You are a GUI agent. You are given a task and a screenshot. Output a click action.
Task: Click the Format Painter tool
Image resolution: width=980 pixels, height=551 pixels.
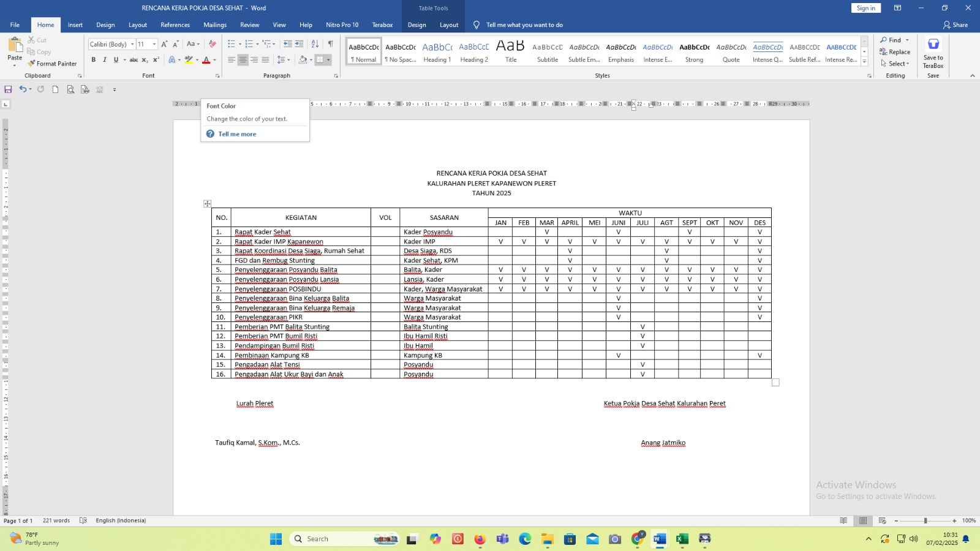tap(52, 64)
